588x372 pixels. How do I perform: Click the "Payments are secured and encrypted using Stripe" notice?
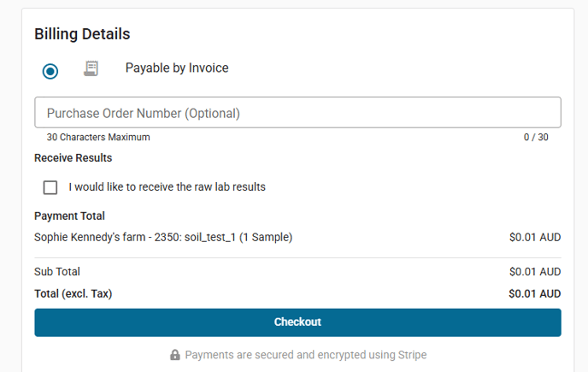coord(305,355)
